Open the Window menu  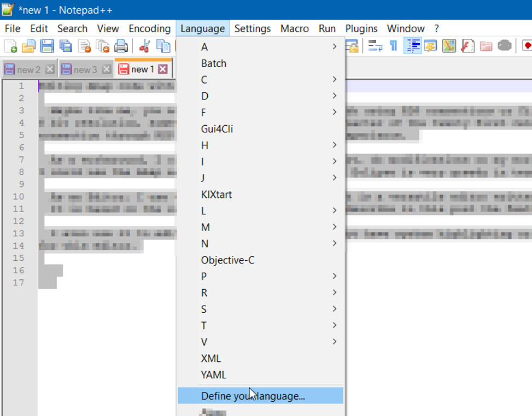point(406,28)
